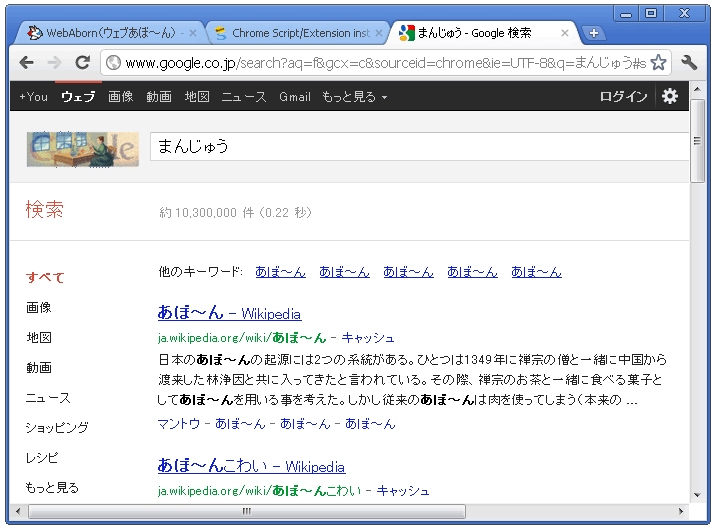Select ショッピング in the left sidebar
This screenshot has width=717, height=529.
pos(57,428)
